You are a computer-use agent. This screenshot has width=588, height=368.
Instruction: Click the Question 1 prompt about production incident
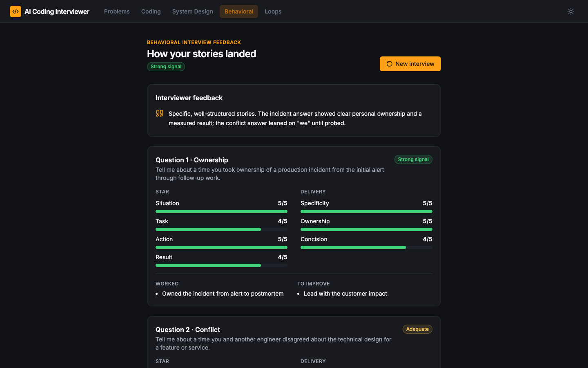click(270, 174)
